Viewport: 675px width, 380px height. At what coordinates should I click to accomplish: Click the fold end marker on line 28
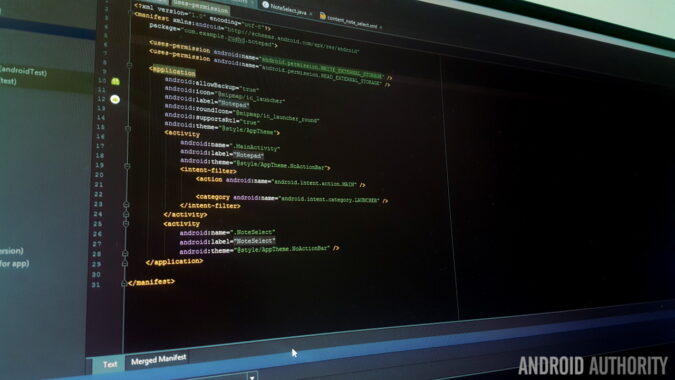pos(125,253)
